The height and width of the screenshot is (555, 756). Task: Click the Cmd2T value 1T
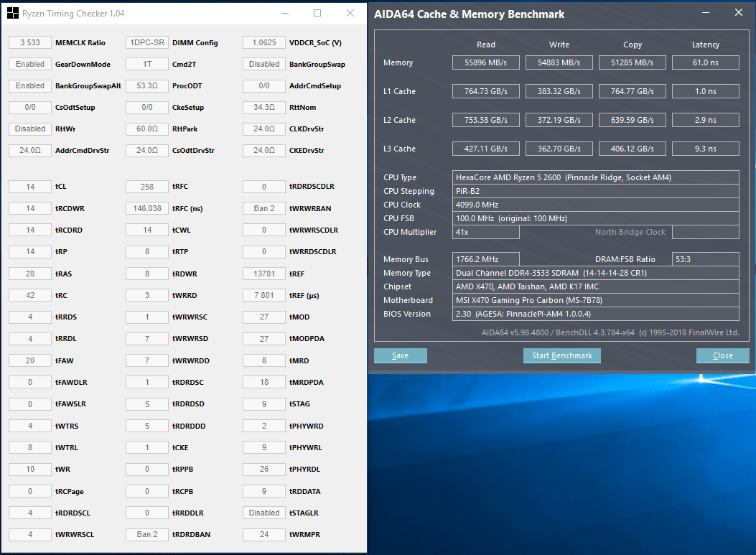(x=147, y=64)
